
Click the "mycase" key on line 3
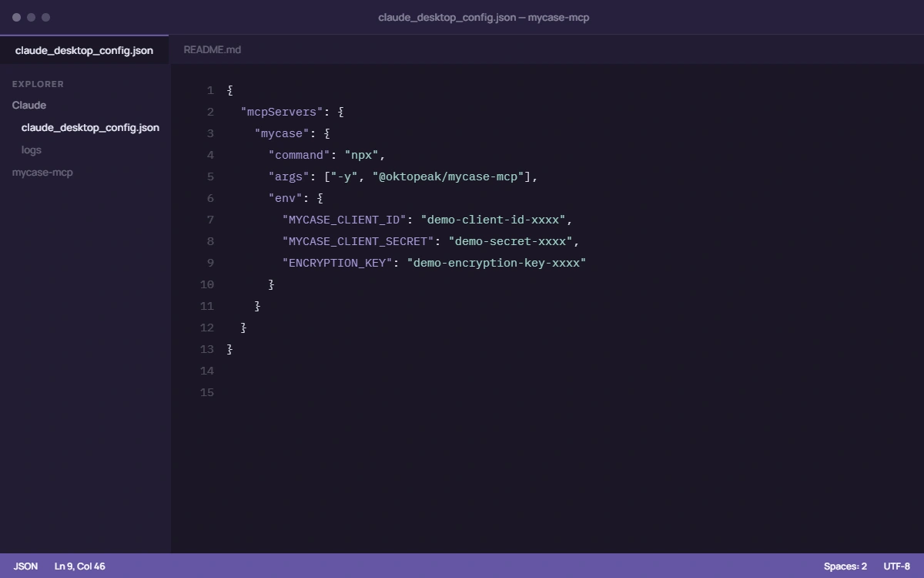click(x=282, y=133)
